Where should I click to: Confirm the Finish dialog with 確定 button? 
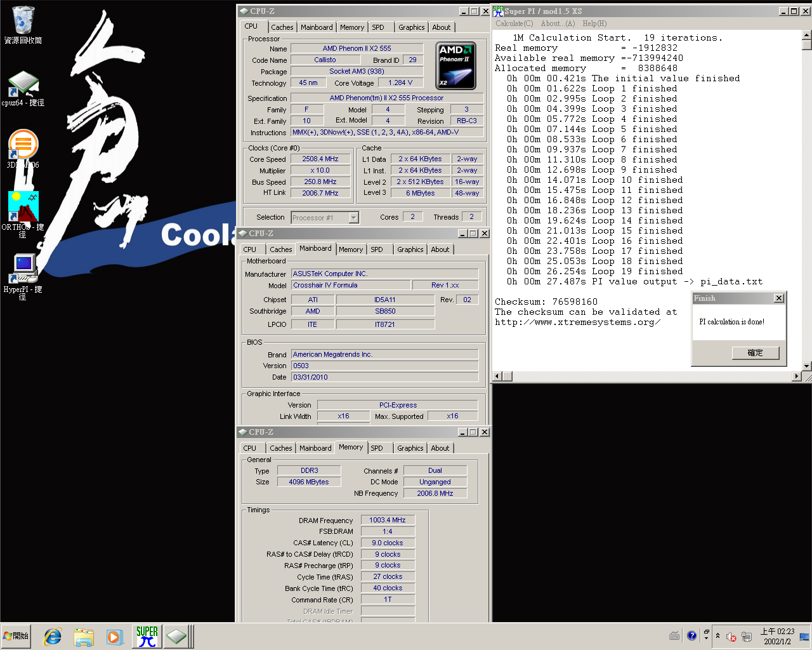point(755,353)
